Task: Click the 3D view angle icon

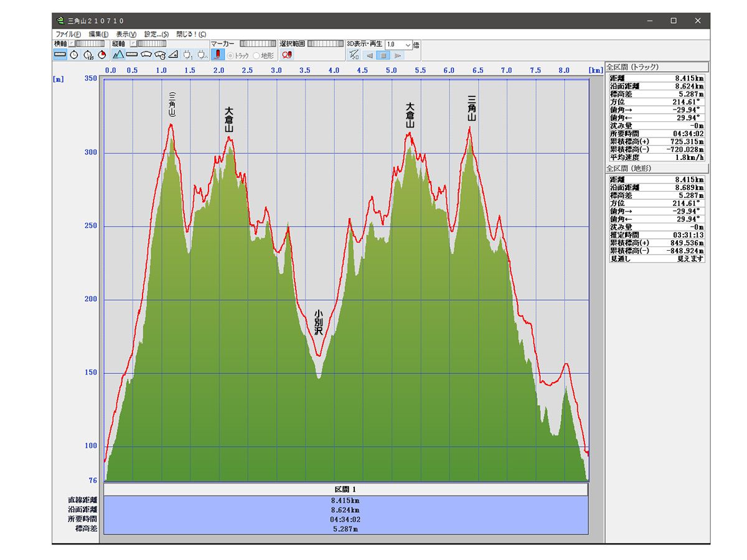Action: [x=354, y=55]
